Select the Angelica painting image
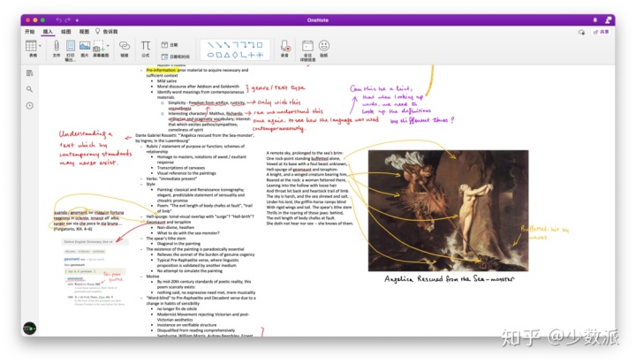This screenshot has height=364, width=636. (x=448, y=210)
